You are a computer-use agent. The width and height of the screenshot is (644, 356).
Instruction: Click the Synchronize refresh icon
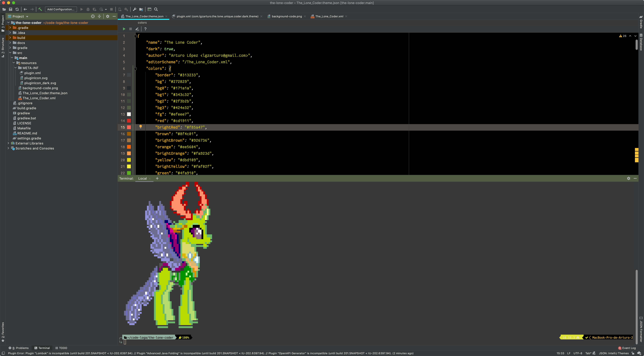pos(17,9)
